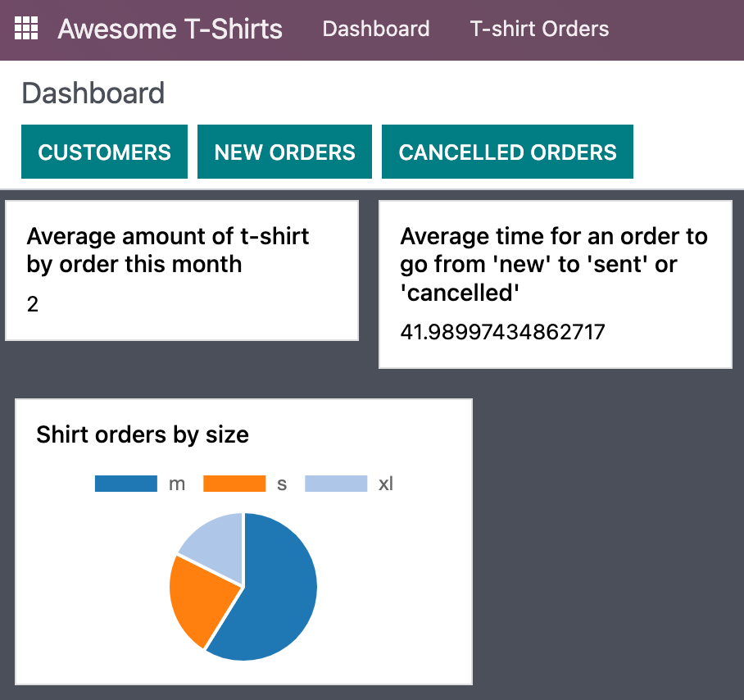Open the apps grid menu icon
This screenshot has height=700, width=744.
27,29
